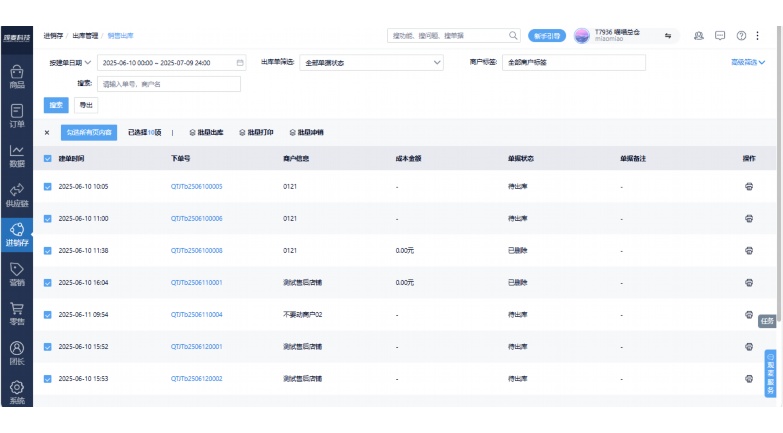The image size is (783, 433).
Task: Print the order QTJTo2506100005
Action: 749,186
